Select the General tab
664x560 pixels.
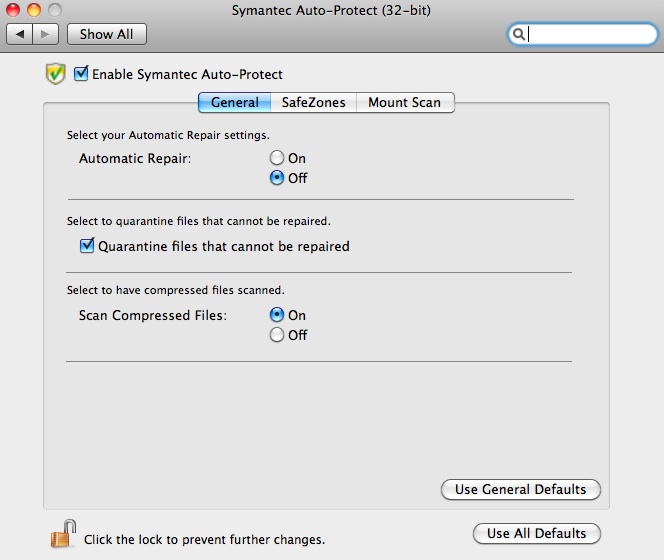click(234, 102)
